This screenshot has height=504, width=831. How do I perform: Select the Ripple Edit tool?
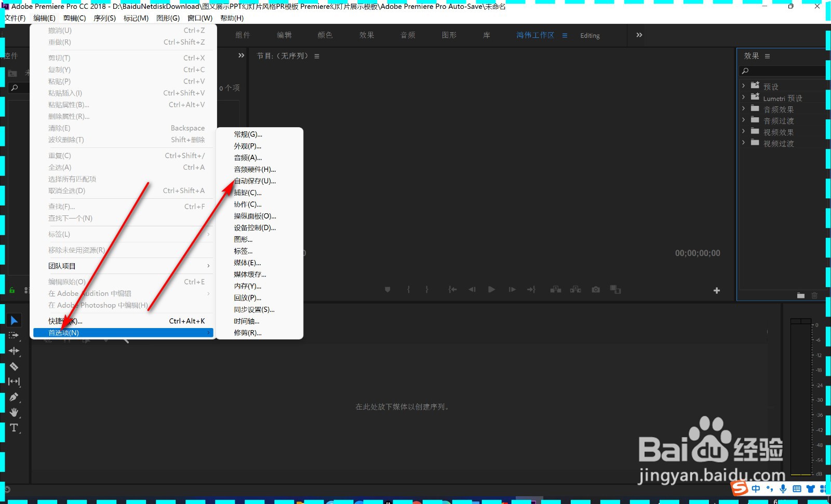coord(14,351)
